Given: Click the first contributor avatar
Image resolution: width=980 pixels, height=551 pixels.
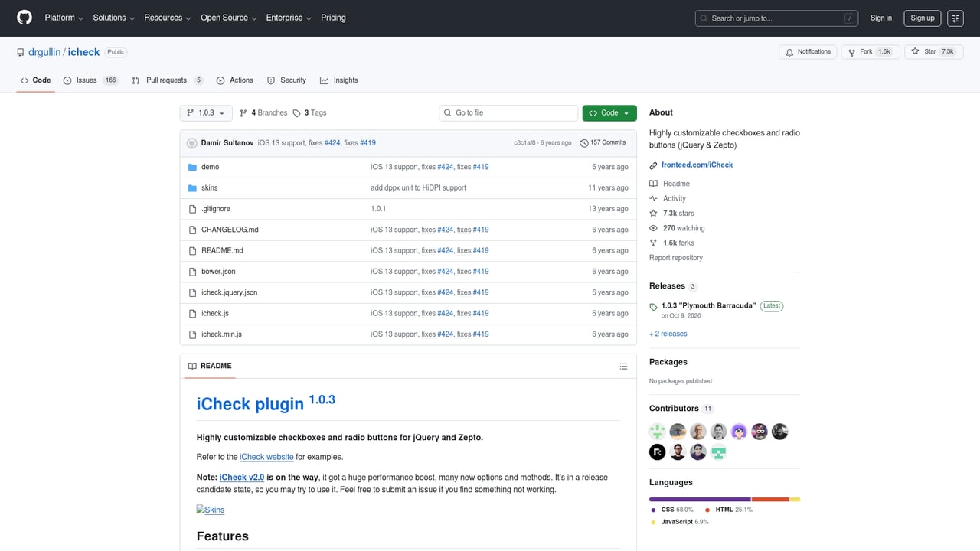Looking at the screenshot, I should pos(657,432).
